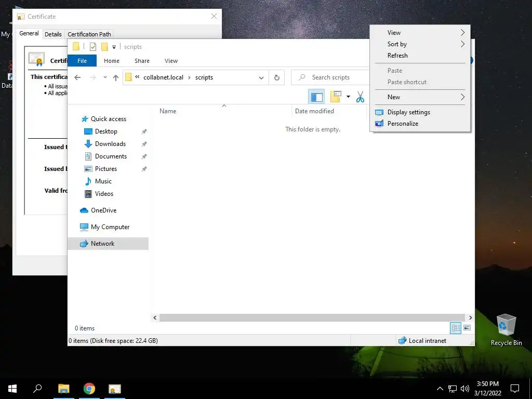Open the View ribbon tab in Explorer
The height and width of the screenshot is (399, 532).
pyautogui.click(x=171, y=61)
